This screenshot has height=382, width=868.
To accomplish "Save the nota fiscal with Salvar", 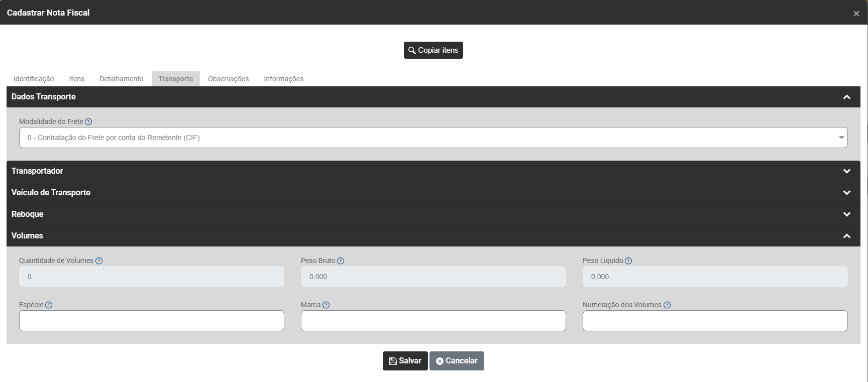I will click(405, 361).
